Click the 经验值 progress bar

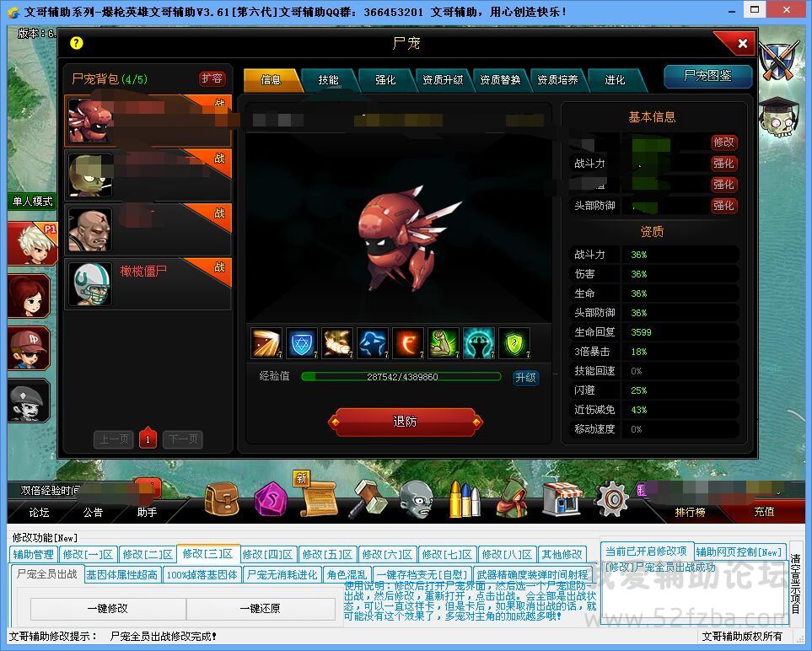[401, 377]
